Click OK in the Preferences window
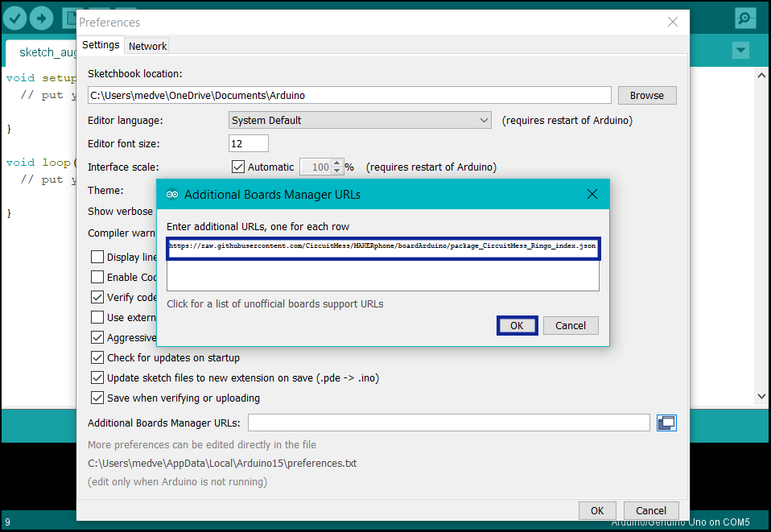The image size is (771, 532). 597,511
